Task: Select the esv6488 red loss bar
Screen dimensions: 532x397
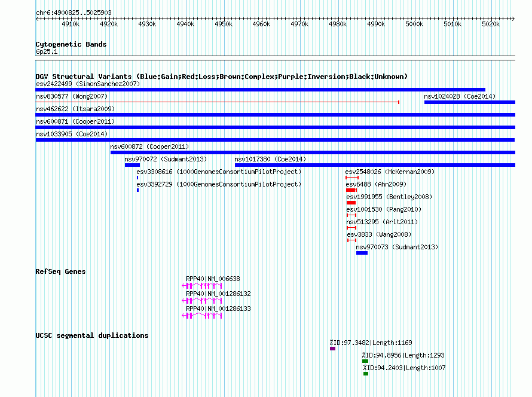Action: coord(351,190)
